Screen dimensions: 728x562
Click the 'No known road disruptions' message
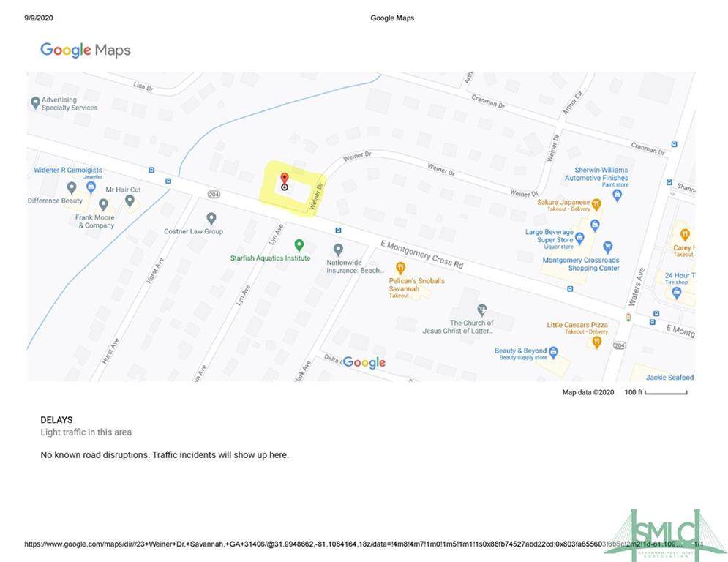coord(165,454)
